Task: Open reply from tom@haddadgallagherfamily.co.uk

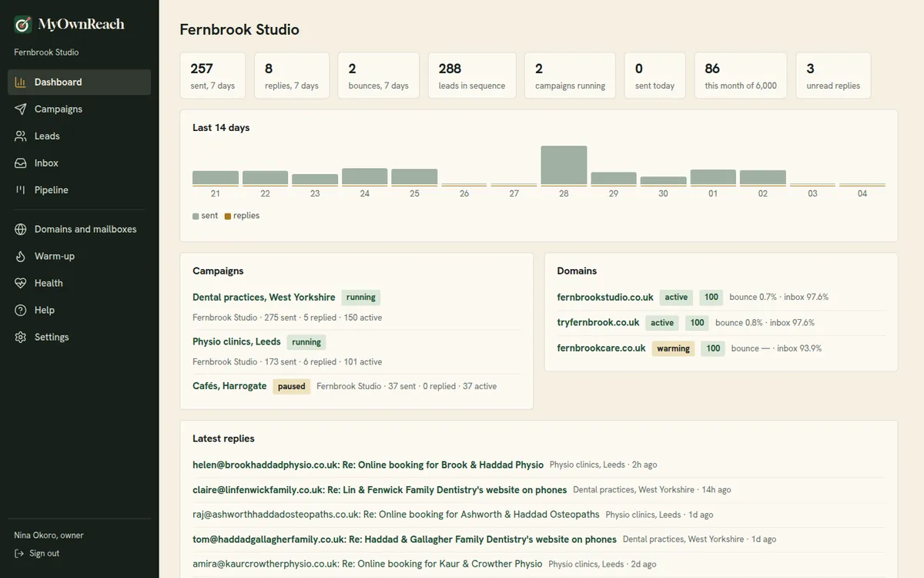Action: coord(404,539)
